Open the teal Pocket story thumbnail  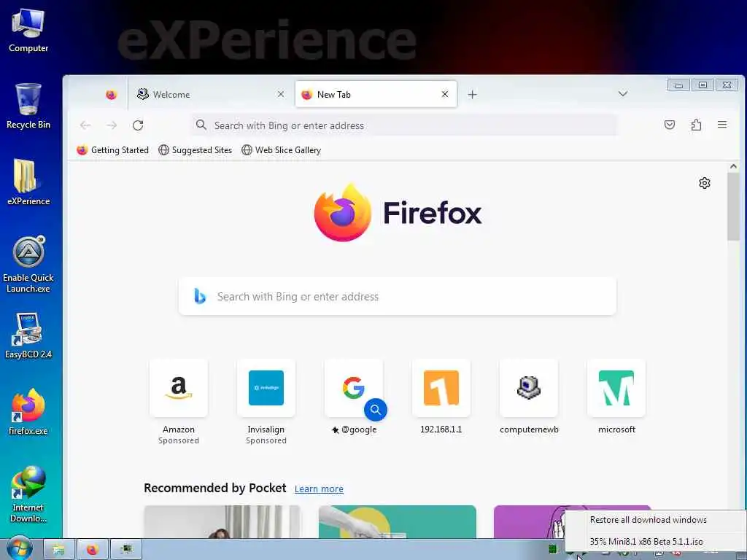[x=398, y=522]
